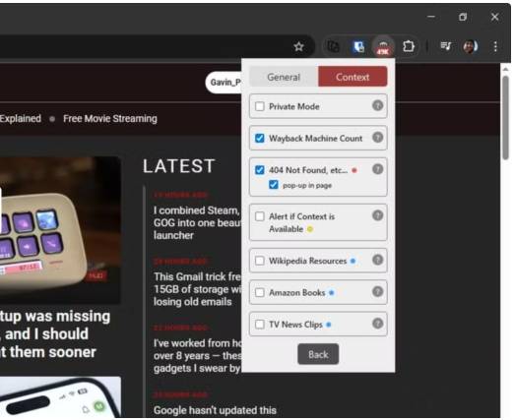Viewport: 514px width, 420px height.
Task: Open the 'Google hasn't updated this' article
Action: 215,410
